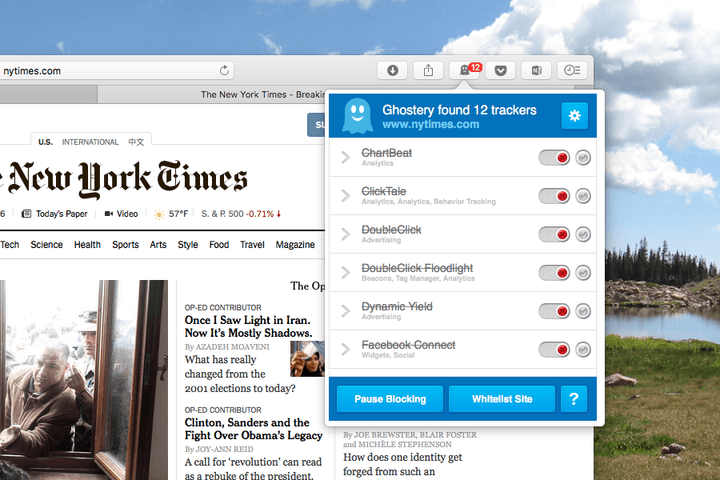Screen dimensions: 720x480
Task: Toggle blocking for the DoubleClick tracker
Action: [x=554, y=234]
